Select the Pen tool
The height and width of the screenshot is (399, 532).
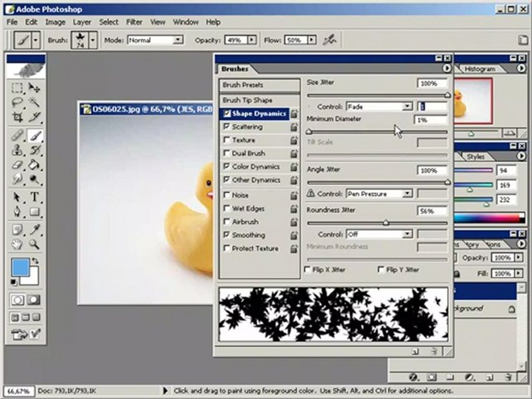pyautogui.click(x=17, y=212)
